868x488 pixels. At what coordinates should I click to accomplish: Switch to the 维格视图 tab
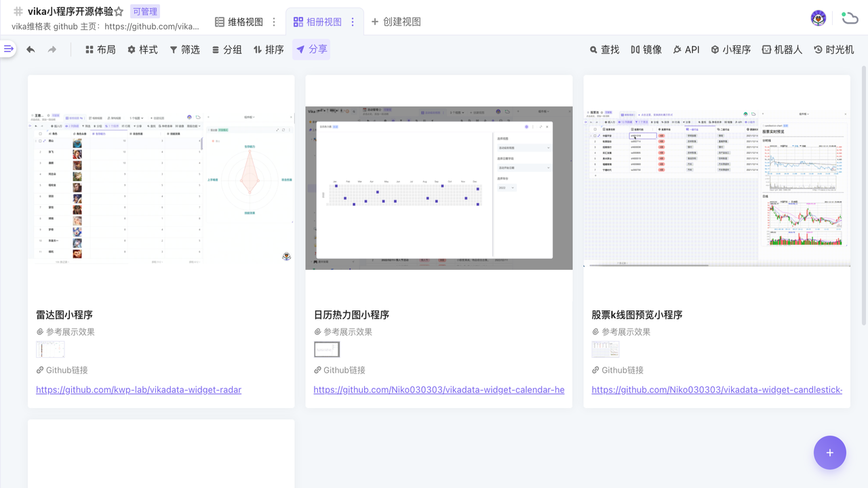click(239, 22)
